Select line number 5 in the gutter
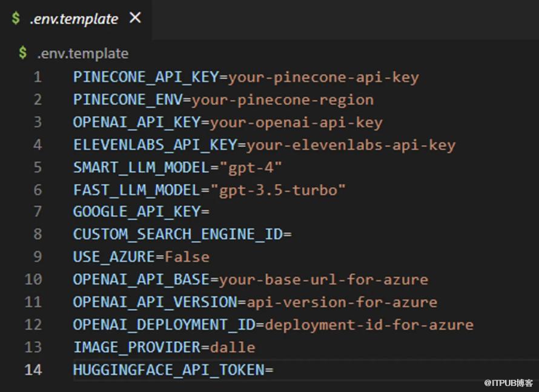The height and width of the screenshot is (392, 539). 38,167
